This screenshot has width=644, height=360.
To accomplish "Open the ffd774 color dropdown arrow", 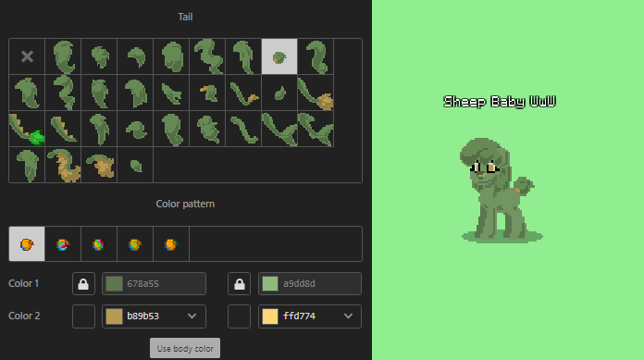I will (348, 316).
